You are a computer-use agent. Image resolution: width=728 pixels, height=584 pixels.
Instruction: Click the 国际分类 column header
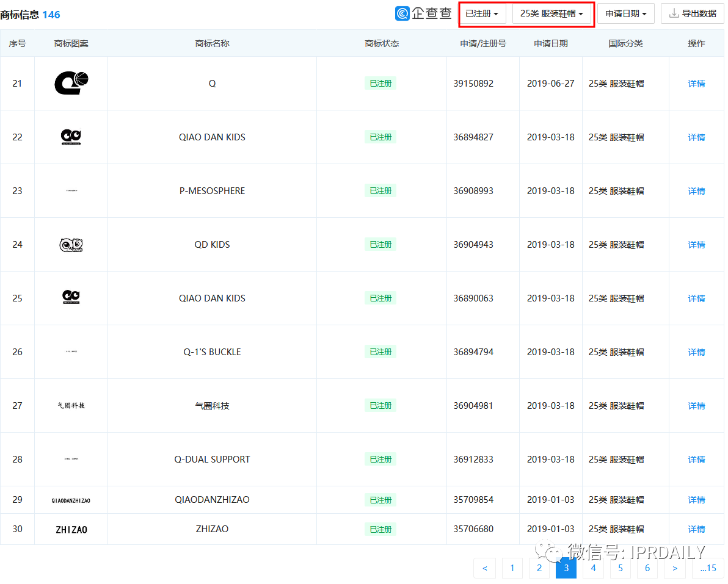point(625,43)
